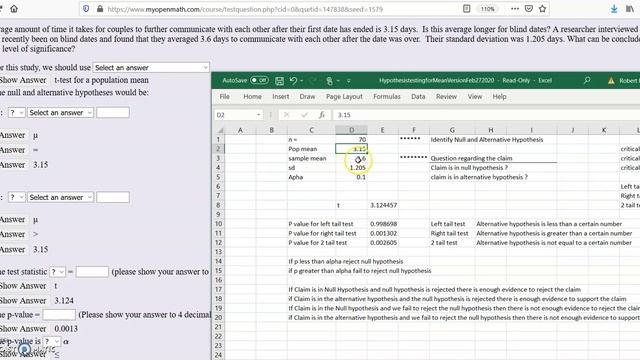Open the browser downloads arrow icon
This screenshot has width=640, height=360.
click(x=614, y=9)
